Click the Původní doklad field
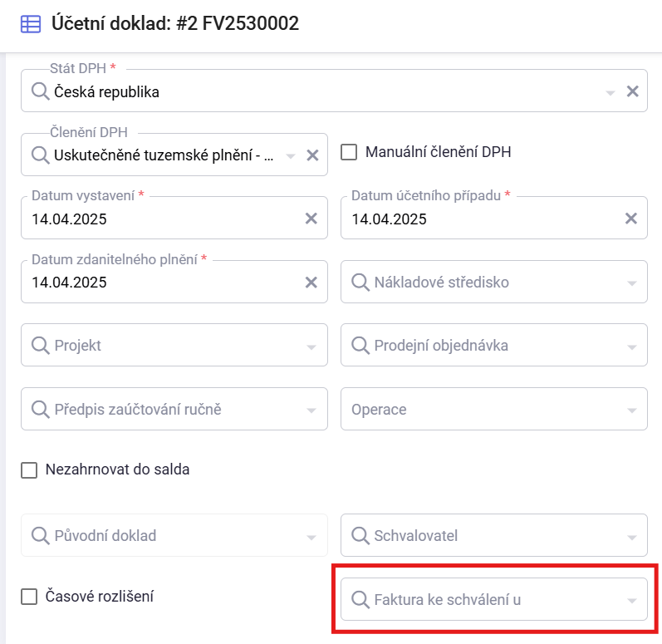This screenshot has width=662, height=644. coord(174,535)
